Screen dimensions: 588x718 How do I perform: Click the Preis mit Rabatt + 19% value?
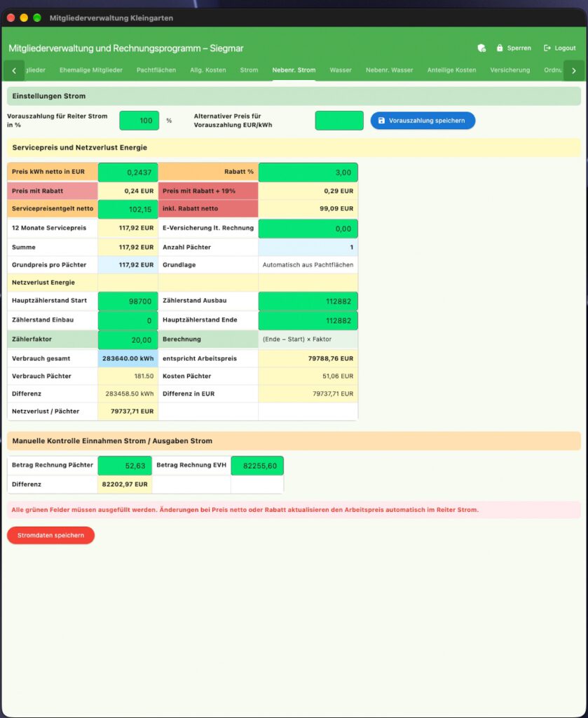tap(339, 191)
